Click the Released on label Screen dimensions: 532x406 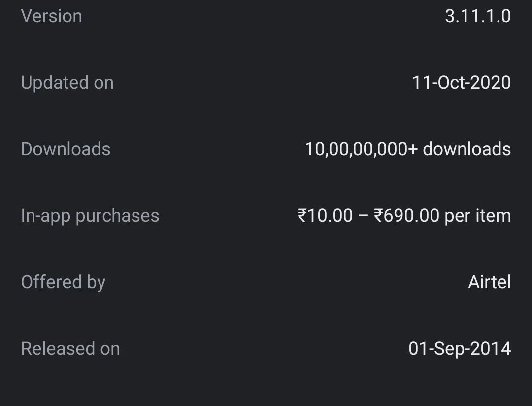coord(70,349)
